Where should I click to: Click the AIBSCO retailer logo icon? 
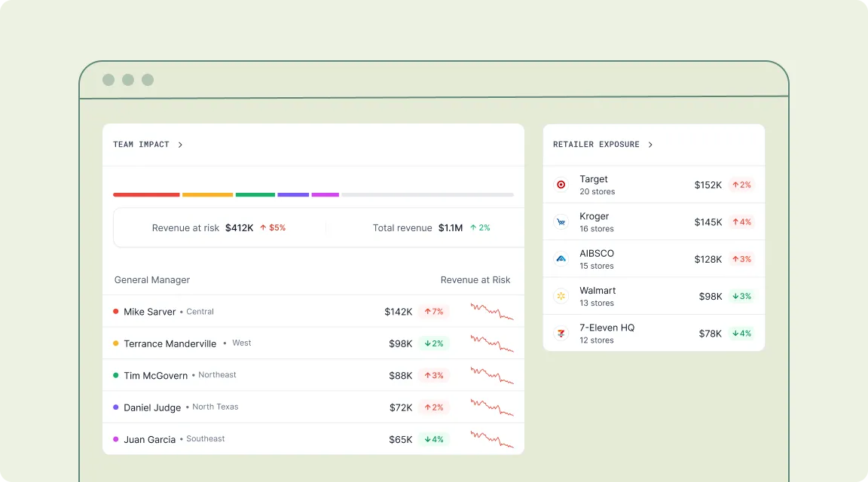561,259
